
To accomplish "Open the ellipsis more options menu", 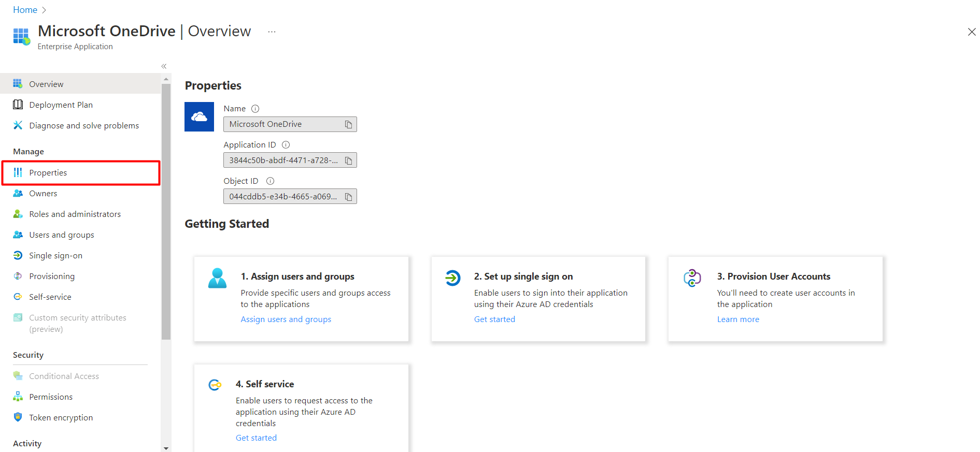I will point(272,32).
